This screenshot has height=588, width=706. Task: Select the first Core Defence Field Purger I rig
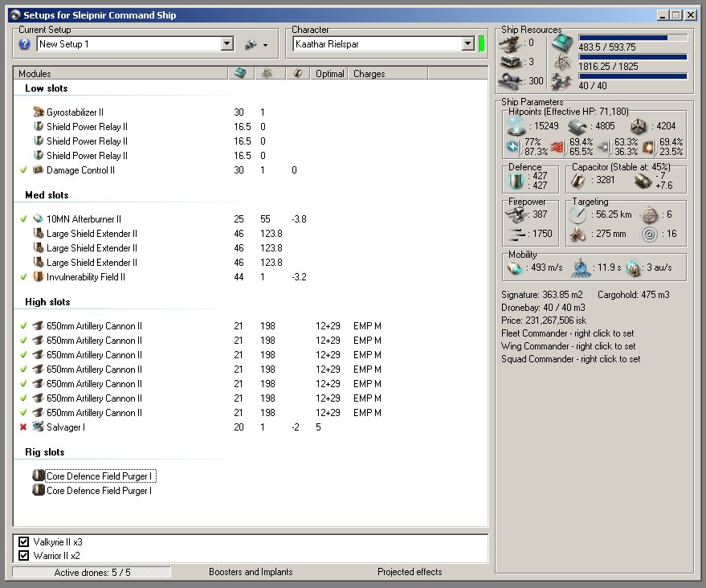[x=99, y=476]
